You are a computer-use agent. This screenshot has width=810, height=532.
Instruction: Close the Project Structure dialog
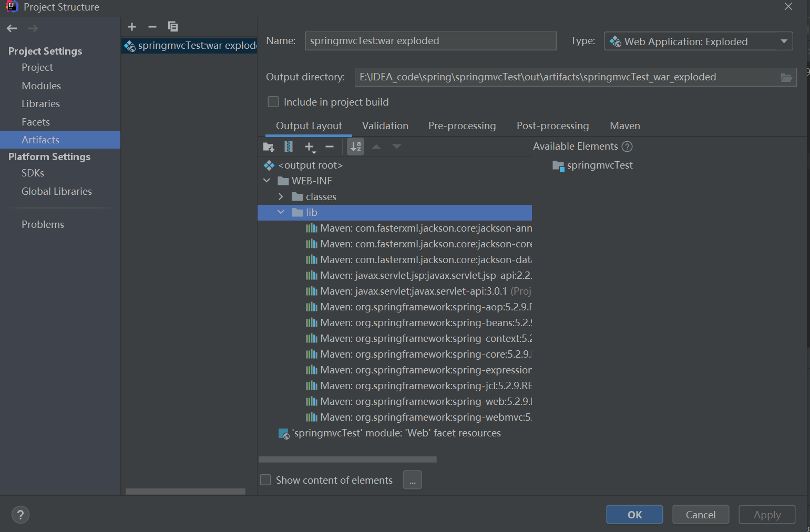[788, 7]
